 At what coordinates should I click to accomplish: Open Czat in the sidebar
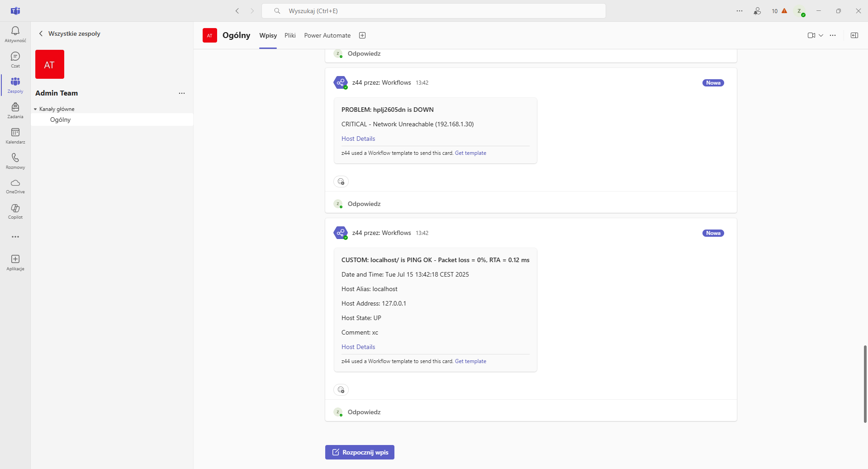(15, 59)
